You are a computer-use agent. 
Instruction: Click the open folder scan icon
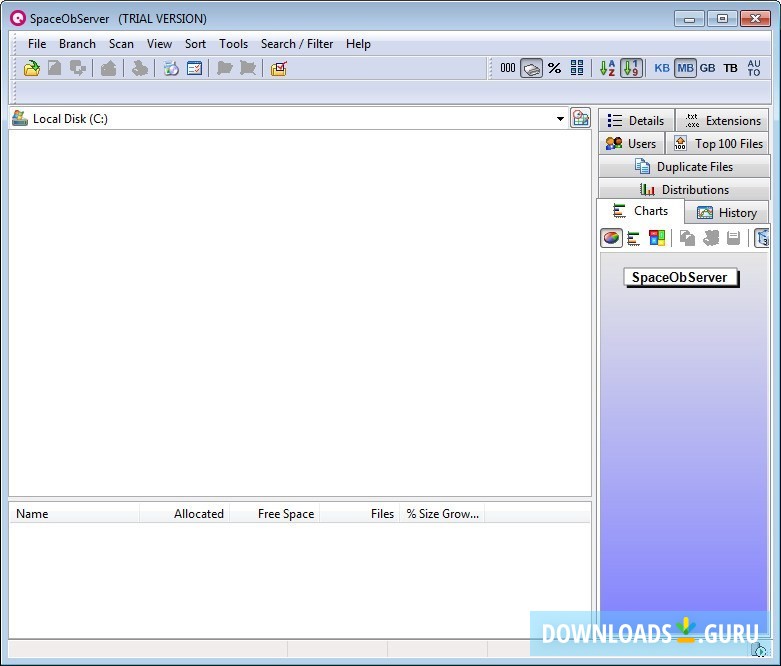pyautogui.click(x=32, y=68)
